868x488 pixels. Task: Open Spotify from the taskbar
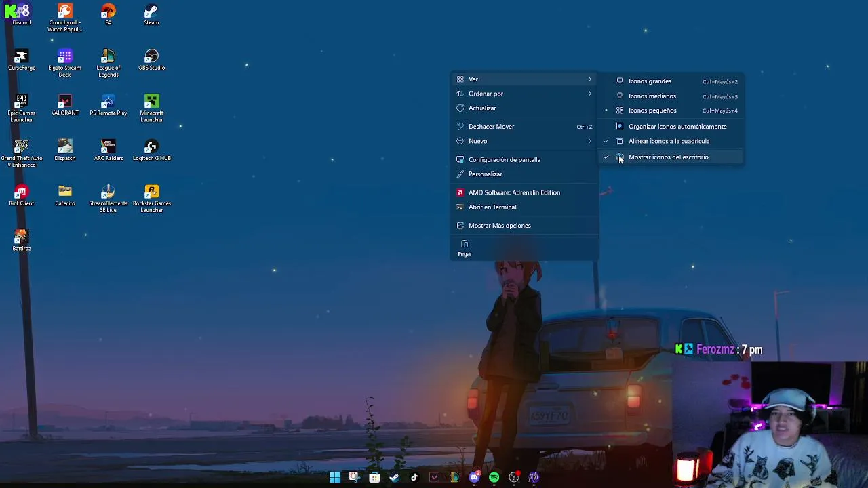click(494, 477)
